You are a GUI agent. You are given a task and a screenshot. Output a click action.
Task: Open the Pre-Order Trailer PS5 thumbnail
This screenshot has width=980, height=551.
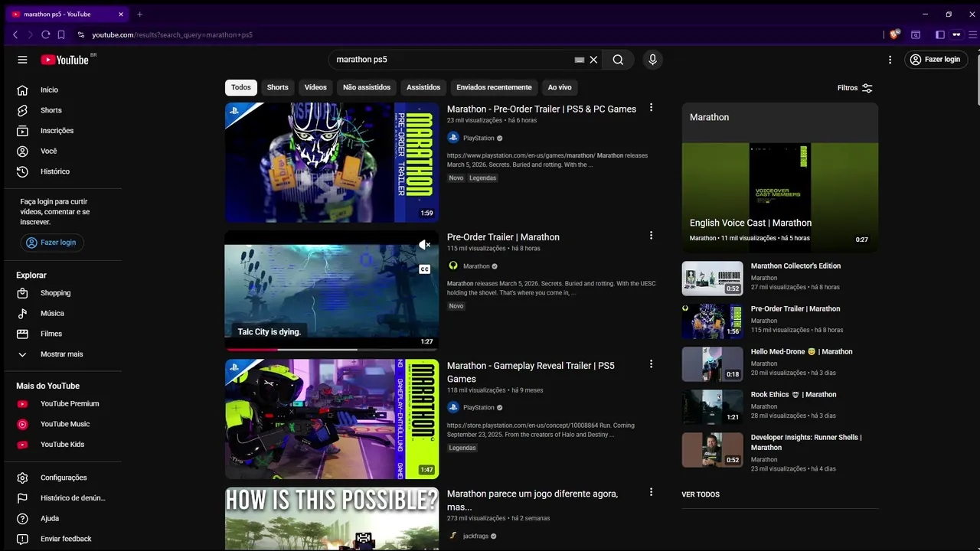click(x=332, y=162)
